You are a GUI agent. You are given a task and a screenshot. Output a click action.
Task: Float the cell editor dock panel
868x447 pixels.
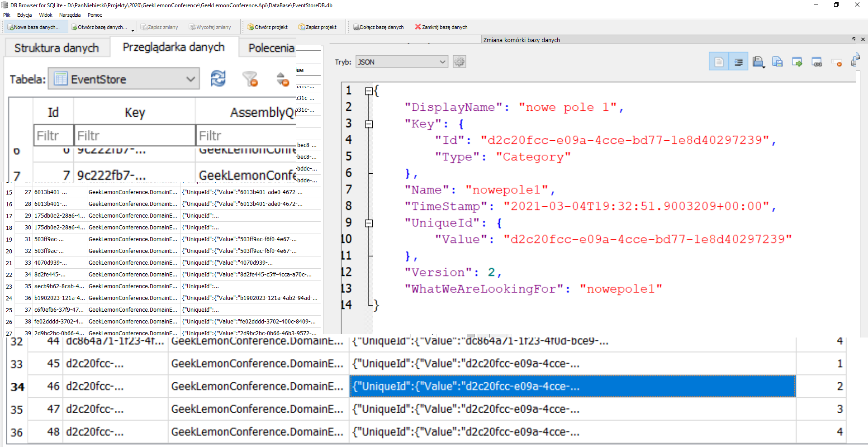coord(854,39)
